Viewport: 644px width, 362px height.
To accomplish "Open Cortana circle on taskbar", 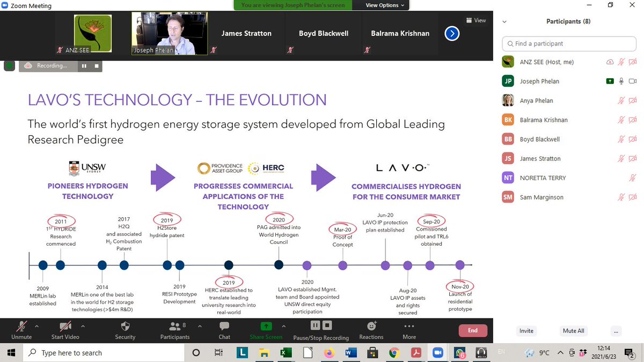I will click(x=196, y=353).
